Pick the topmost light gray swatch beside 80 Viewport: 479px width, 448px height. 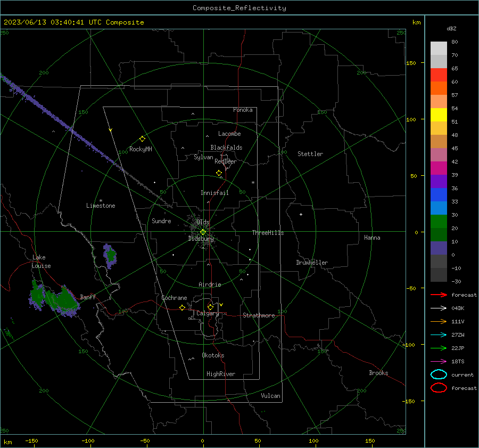439,48
